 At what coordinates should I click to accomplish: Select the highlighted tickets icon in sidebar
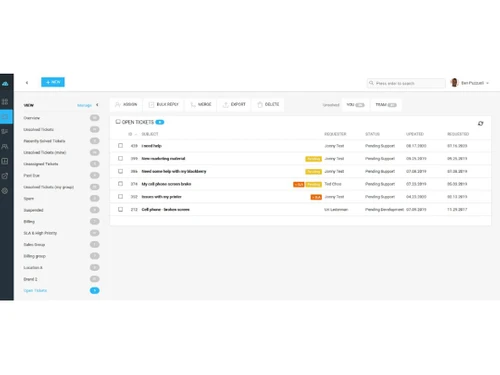[x=5, y=117]
